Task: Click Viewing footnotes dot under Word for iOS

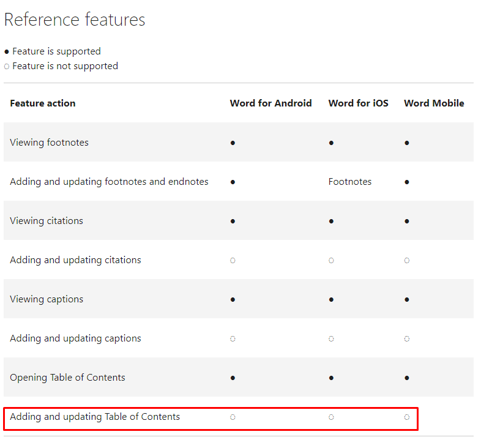Action: [x=331, y=143]
